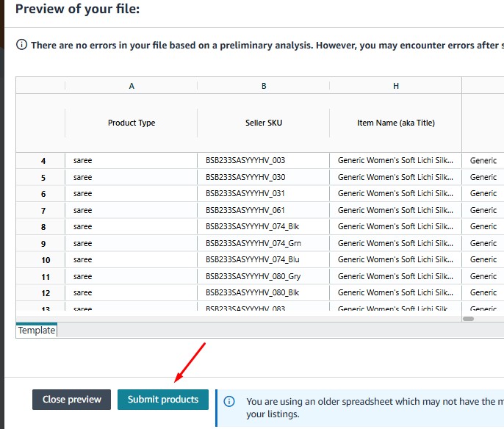Select column A header

(x=132, y=86)
